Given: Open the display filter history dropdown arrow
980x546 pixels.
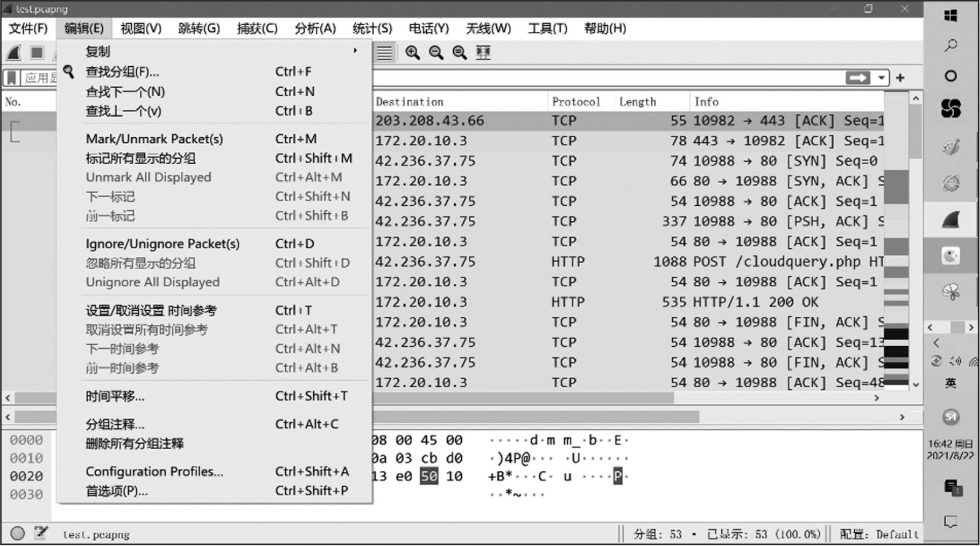Looking at the screenshot, I should (881, 78).
